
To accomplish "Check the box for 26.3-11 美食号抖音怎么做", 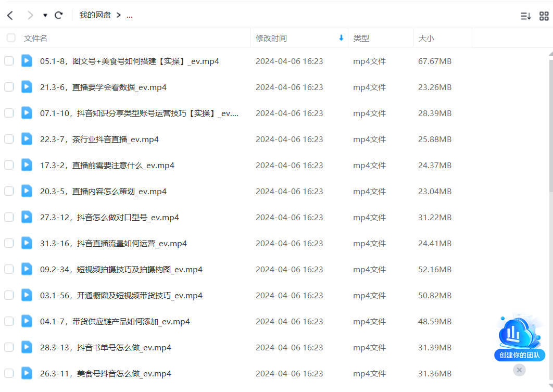I will click(x=9, y=373).
